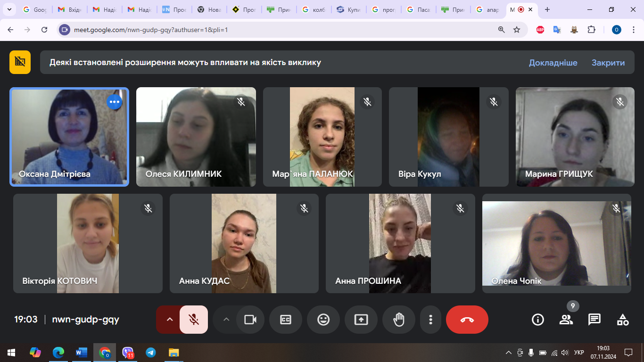Open the meeting details info icon
This screenshot has height=362, width=644.
537,320
